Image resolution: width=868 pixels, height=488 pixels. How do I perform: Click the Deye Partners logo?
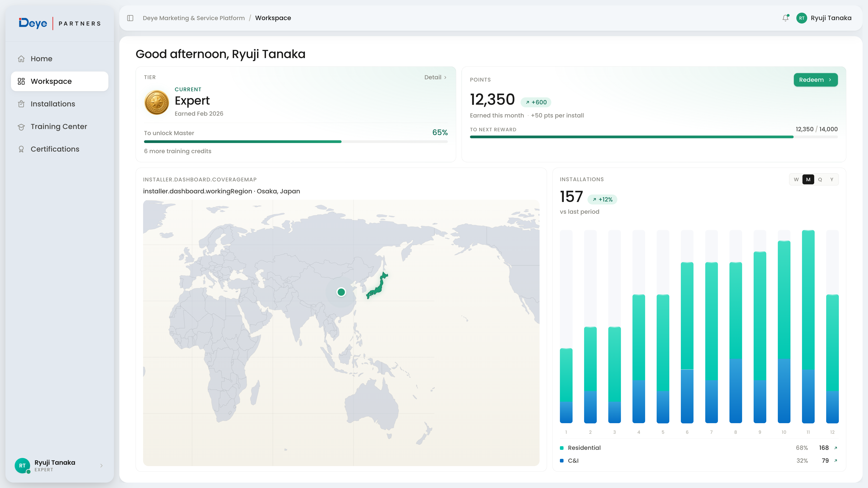(x=60, y=23)
